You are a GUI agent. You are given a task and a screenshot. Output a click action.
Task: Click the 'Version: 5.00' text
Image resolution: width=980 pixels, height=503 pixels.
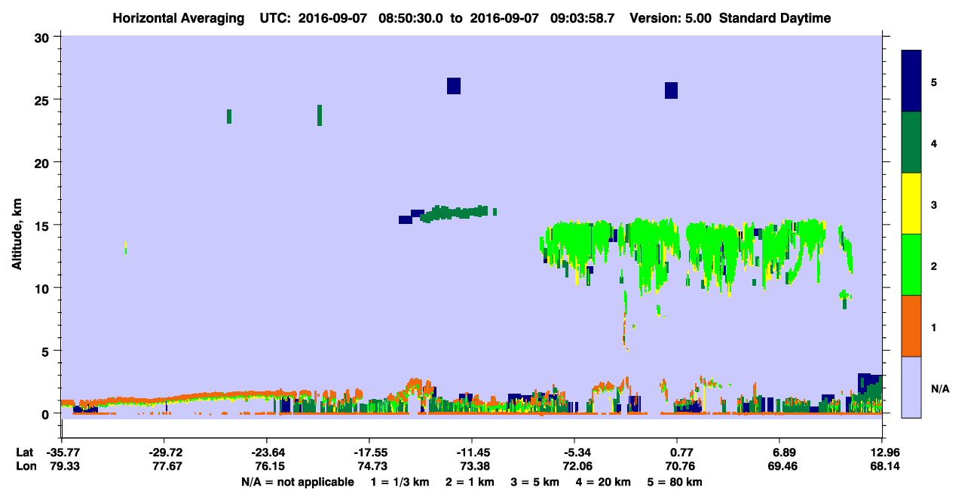coord(669,18)
